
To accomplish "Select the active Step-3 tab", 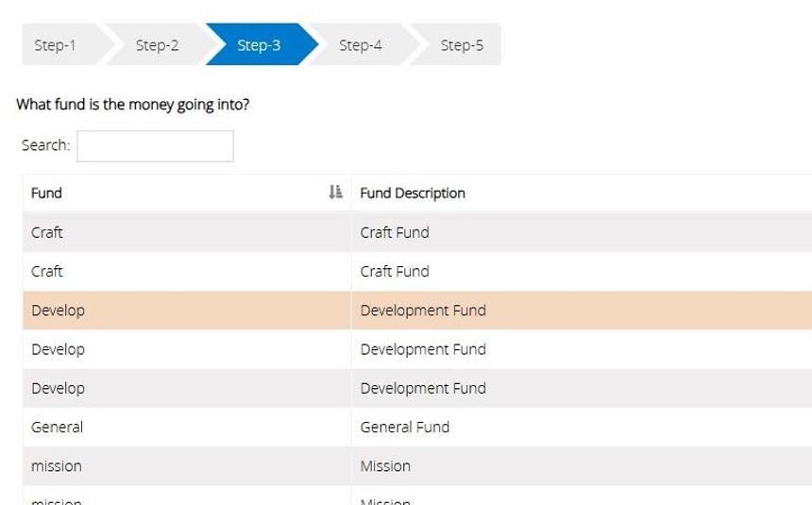I will pyautogui.click(x=259, y=44).
